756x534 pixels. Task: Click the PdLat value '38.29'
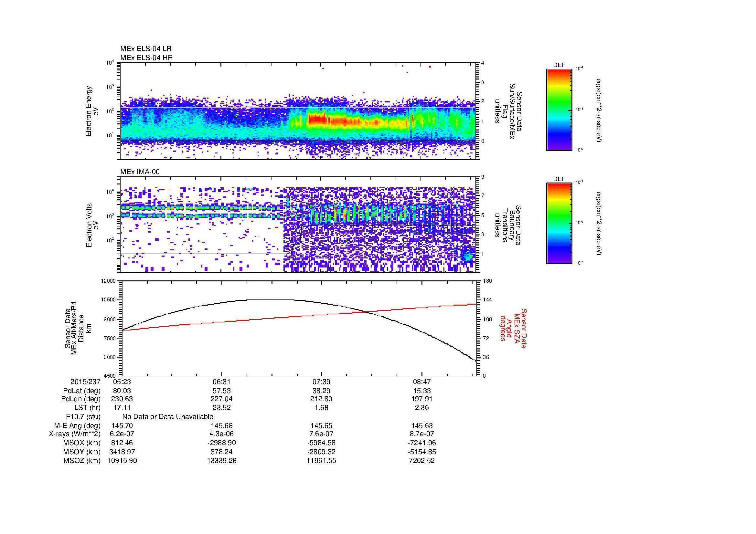(x=321, y=391)
